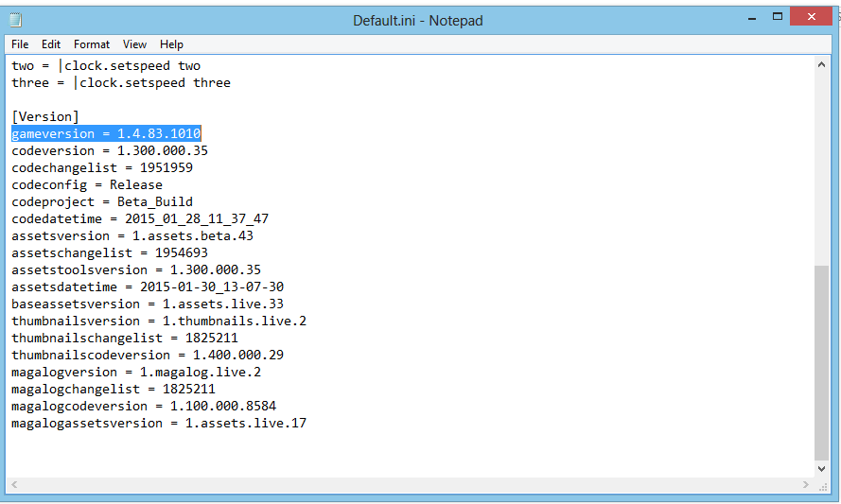The image size is (841, 504).
Task: Click the line 'two = |clock.setspeed two'
Action: (106, 66)
